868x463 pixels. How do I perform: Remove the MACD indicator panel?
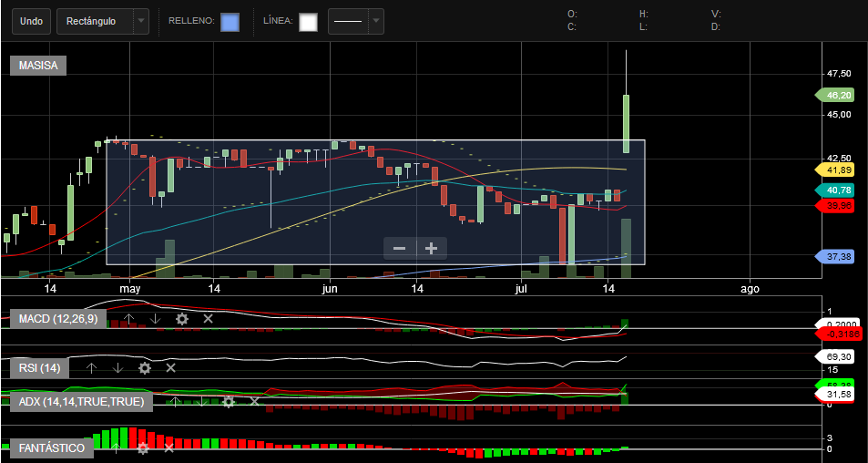pyautogui.click(x=208, y=318)
